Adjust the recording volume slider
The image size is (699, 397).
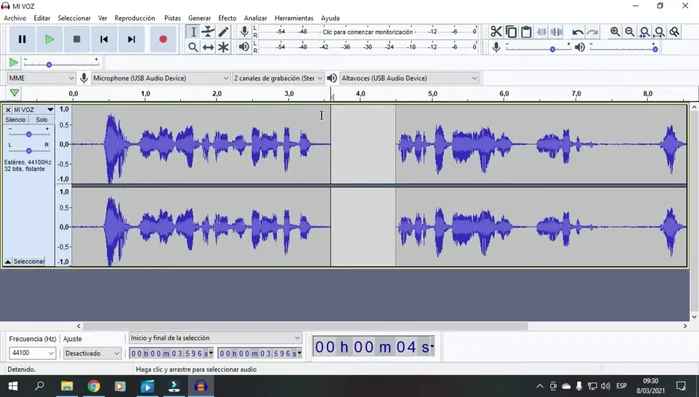[x=538, y=49]
